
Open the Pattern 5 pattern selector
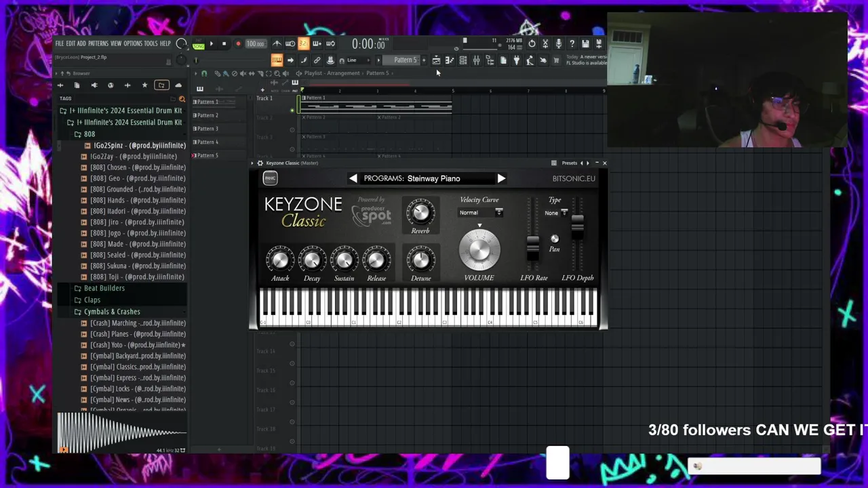pos(405,60)
